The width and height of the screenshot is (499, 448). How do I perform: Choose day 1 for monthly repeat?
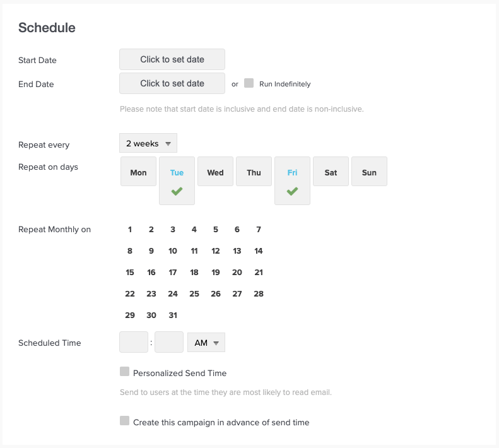[x=130, y=230]
